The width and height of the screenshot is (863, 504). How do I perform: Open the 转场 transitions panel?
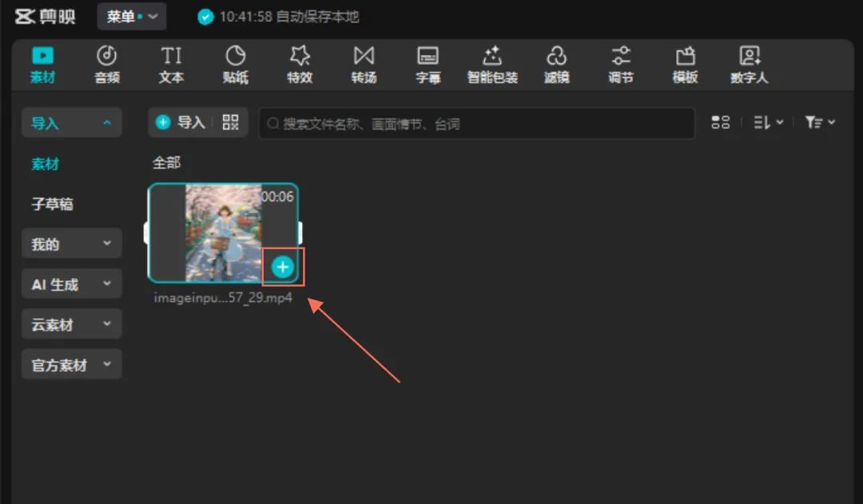coord(364,65)
